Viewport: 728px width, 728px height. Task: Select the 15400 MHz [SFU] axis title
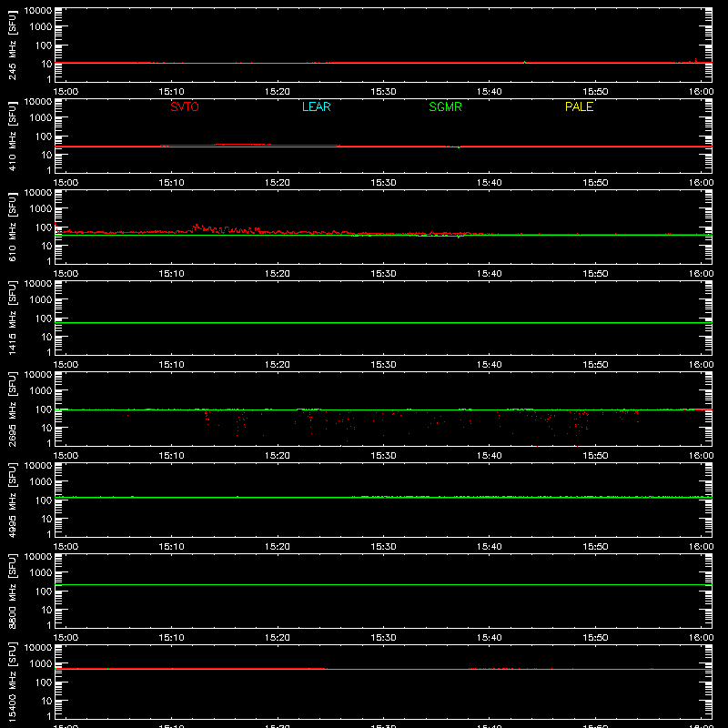[13, 682]
